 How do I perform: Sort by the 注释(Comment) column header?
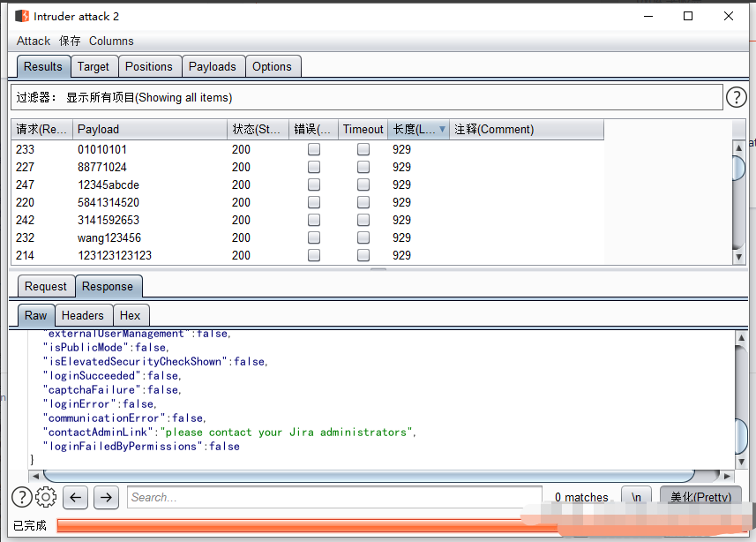click(527, 130)
